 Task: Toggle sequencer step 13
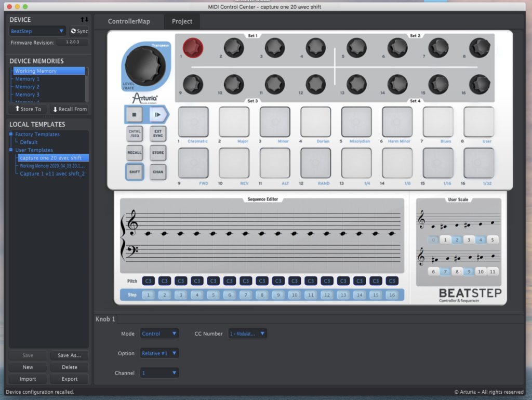pyautogui.click(x=343, y=295)
